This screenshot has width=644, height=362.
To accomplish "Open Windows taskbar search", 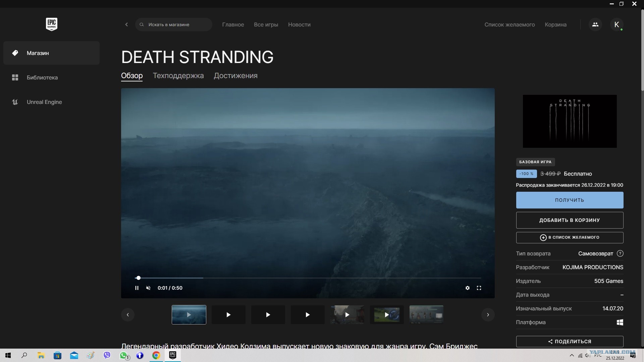I will pyautogui.click(x=24, y=355).
